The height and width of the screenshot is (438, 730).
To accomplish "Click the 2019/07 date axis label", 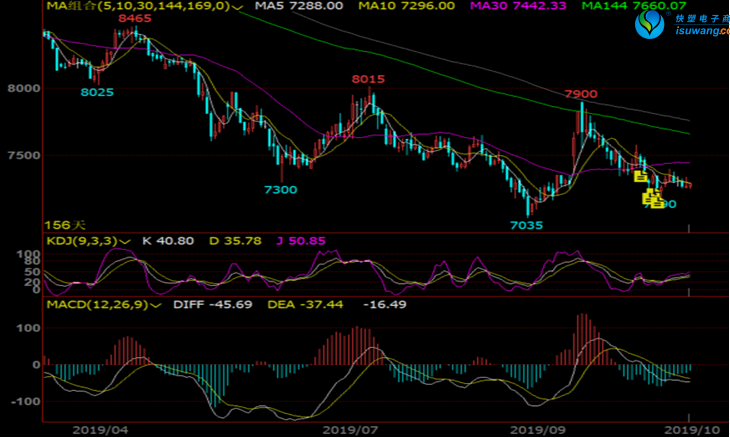I will [350, 430].
